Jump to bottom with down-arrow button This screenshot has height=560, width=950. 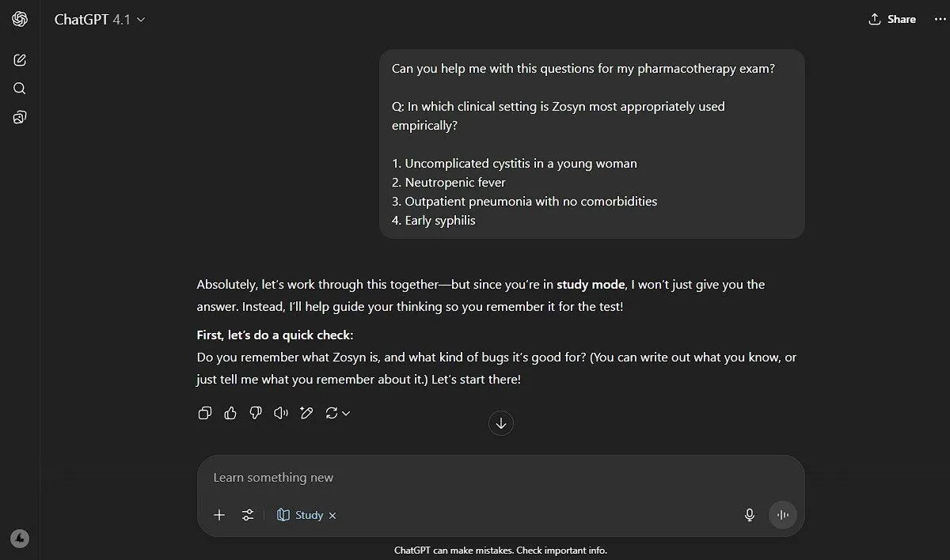tap(500, 423)
